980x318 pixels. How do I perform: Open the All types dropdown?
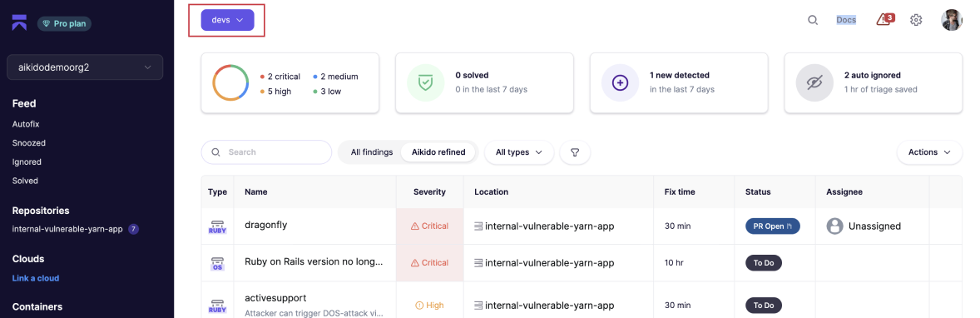click(519, 152)
